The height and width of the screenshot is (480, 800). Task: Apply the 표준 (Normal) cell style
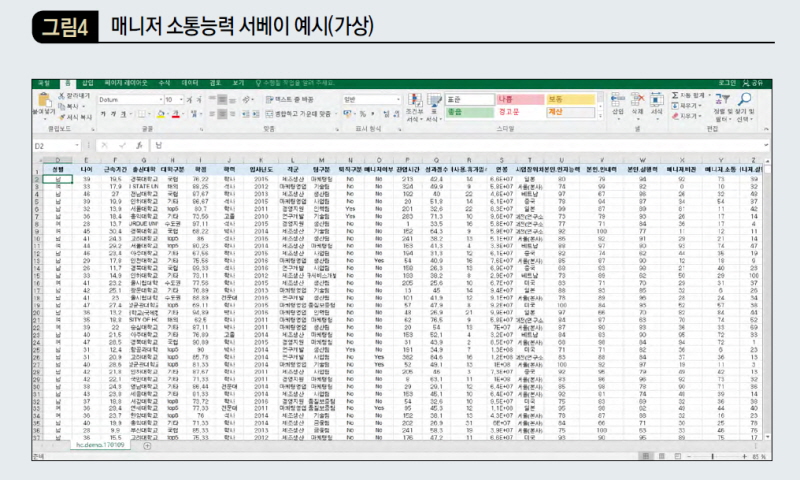(x=470, y=99)
